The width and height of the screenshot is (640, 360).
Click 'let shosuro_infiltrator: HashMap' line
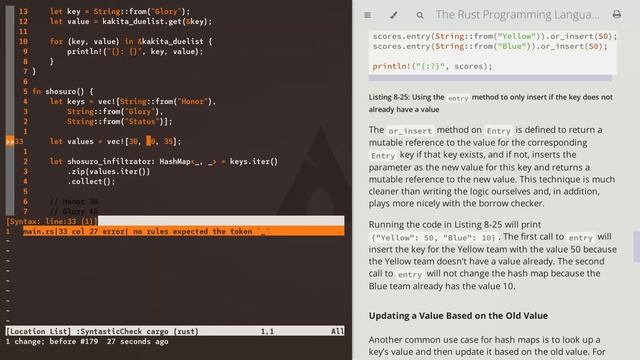click(164, 162)
